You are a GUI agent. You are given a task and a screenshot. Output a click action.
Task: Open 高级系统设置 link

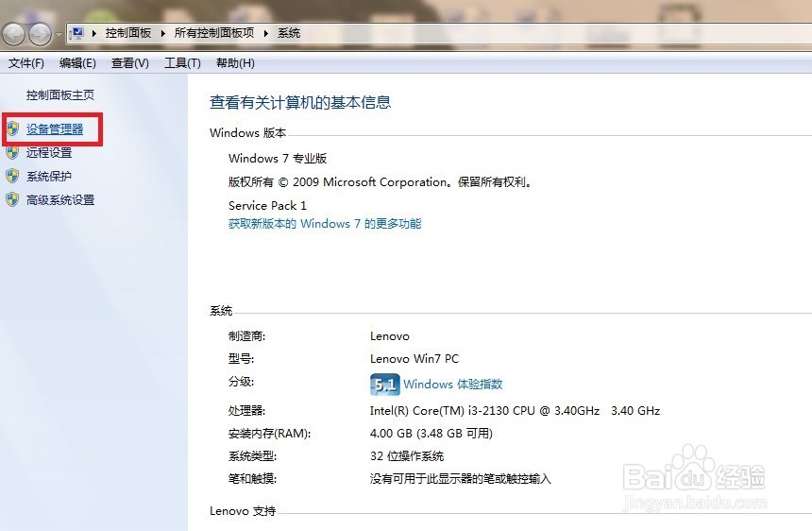click(x=60, y=200)
